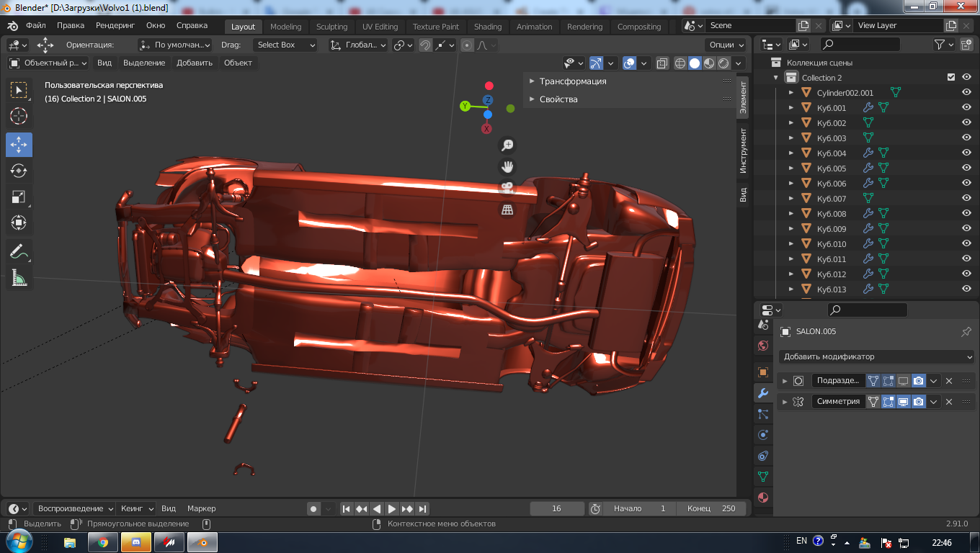Click the zoom view magnifier gizmo

507,145
